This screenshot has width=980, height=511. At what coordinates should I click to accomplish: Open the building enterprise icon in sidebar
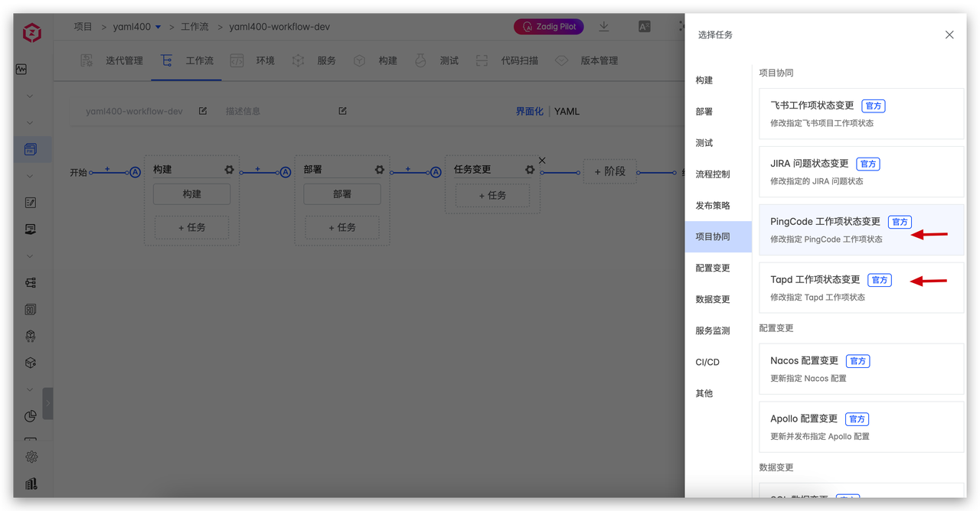[x=31, y=483]
